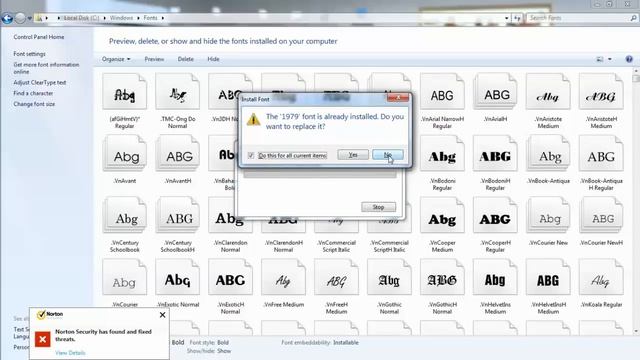Open Find a character link
Viewport: 640px width, 360px height.
[33, 93]
